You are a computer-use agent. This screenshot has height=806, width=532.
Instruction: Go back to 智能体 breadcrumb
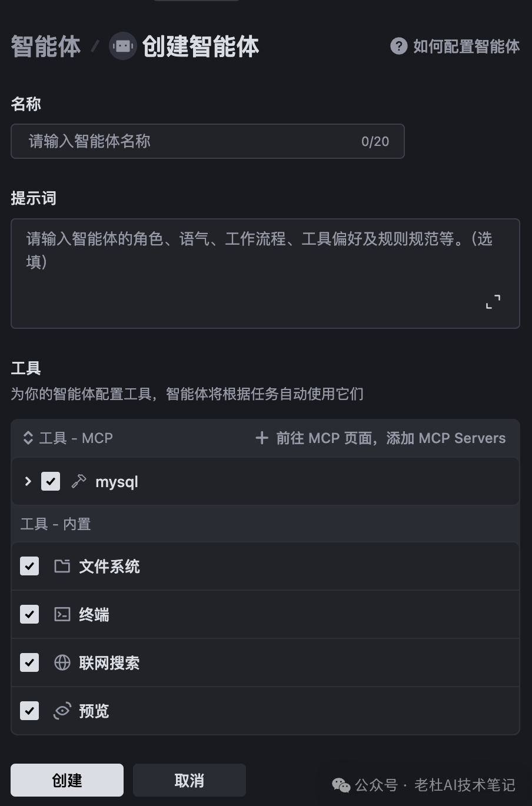pos(46,46)
